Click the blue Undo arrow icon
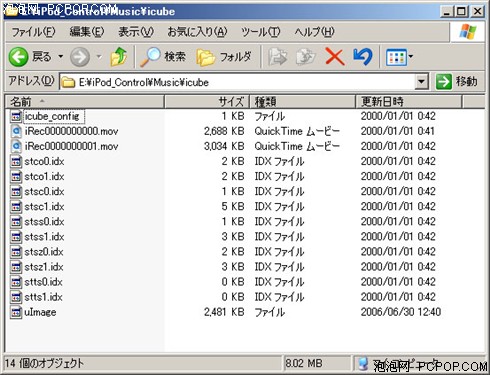490x375 pixels. point(363,56)
